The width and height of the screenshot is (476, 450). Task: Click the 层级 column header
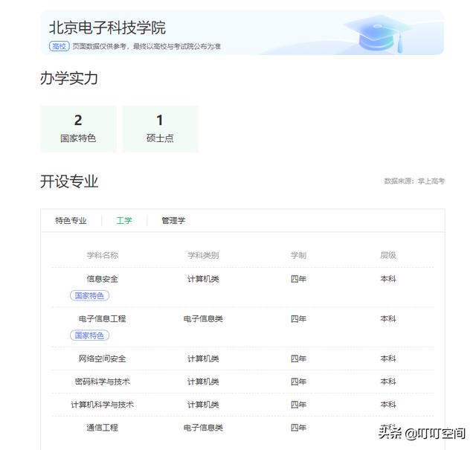pos(388,255)
